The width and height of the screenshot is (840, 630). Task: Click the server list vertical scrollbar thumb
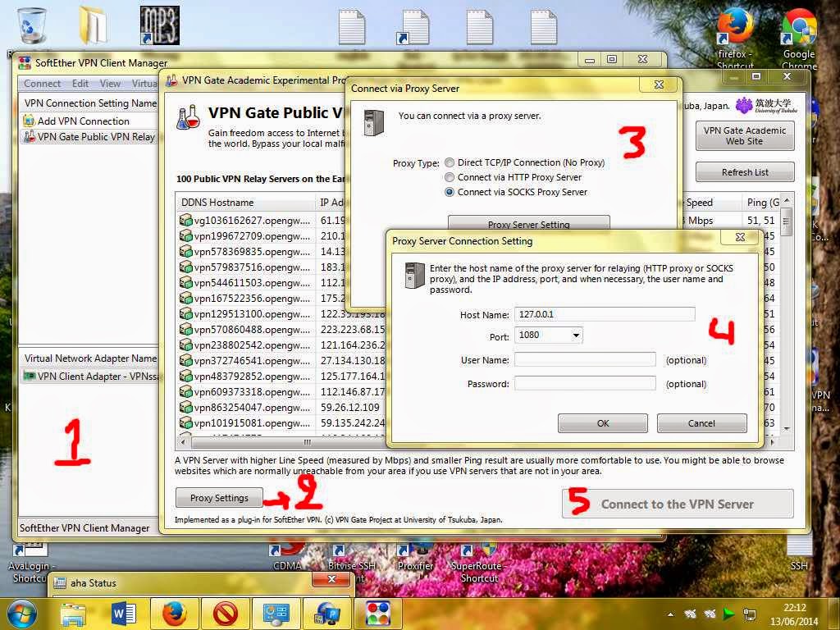pyautogui.click(x=787, y=221)
